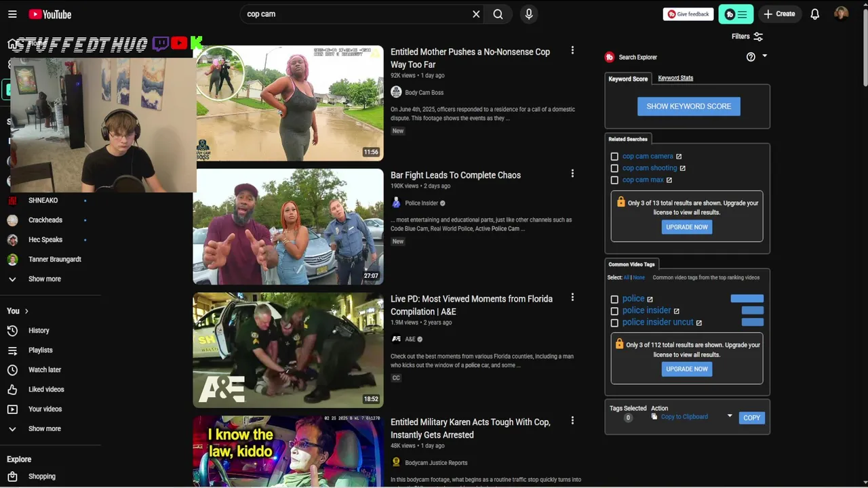
Task: Open the A&E channel name
Action: [x=410, y=340]
